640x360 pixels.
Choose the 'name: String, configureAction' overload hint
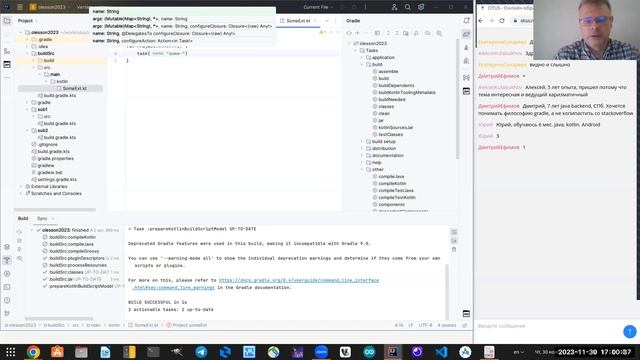[x=142, y=41]
